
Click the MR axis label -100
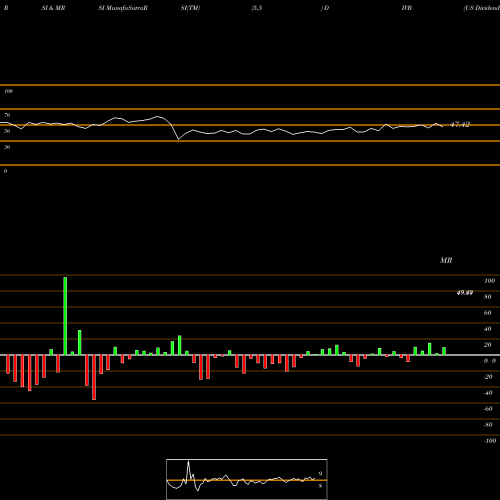click(x=490, y=441)
